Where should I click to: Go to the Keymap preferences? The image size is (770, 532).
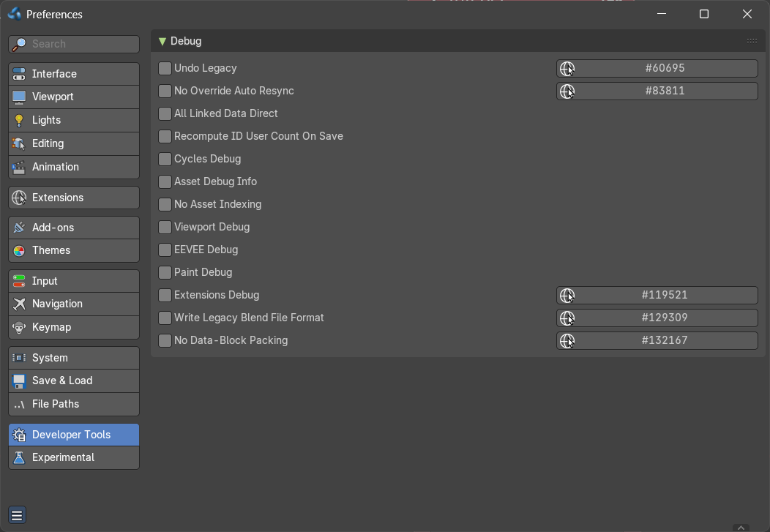pyautogui.click(x=74, y=327)
